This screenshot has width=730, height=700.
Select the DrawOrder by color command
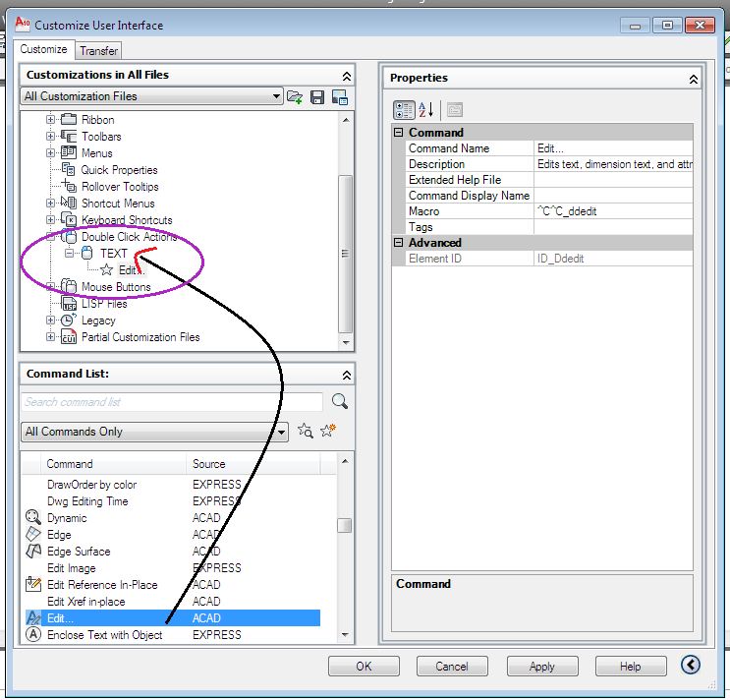(173, 485)
